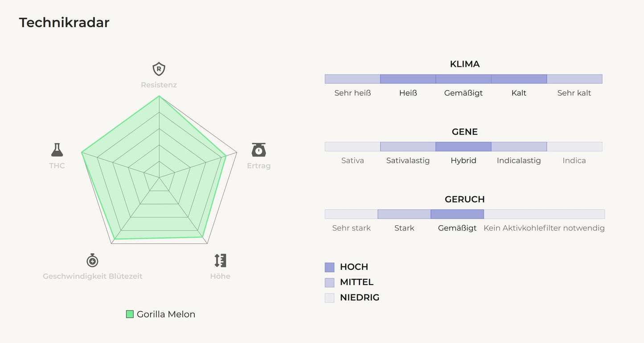Select the HOCH legend swatch
This screenshot has width=644, height=343.
(329, 267)
